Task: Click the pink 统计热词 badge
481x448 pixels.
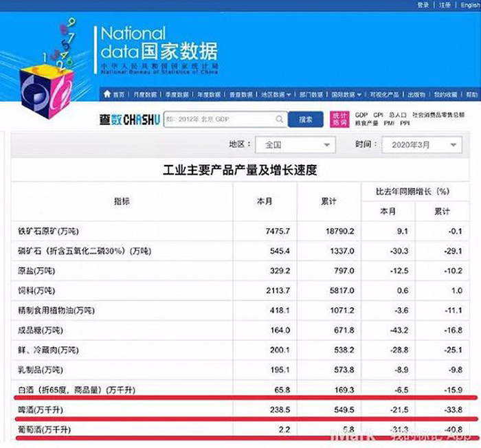Action: pyautogui.click(x=339, y=119)
